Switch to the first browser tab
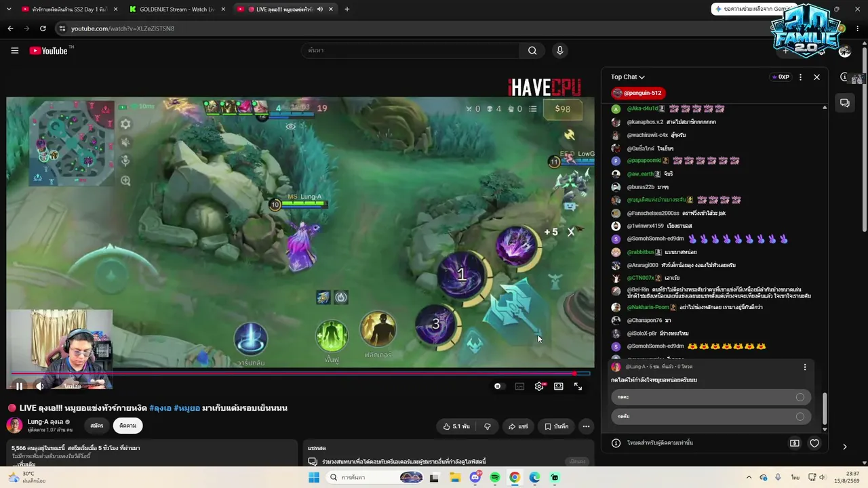 68,9
